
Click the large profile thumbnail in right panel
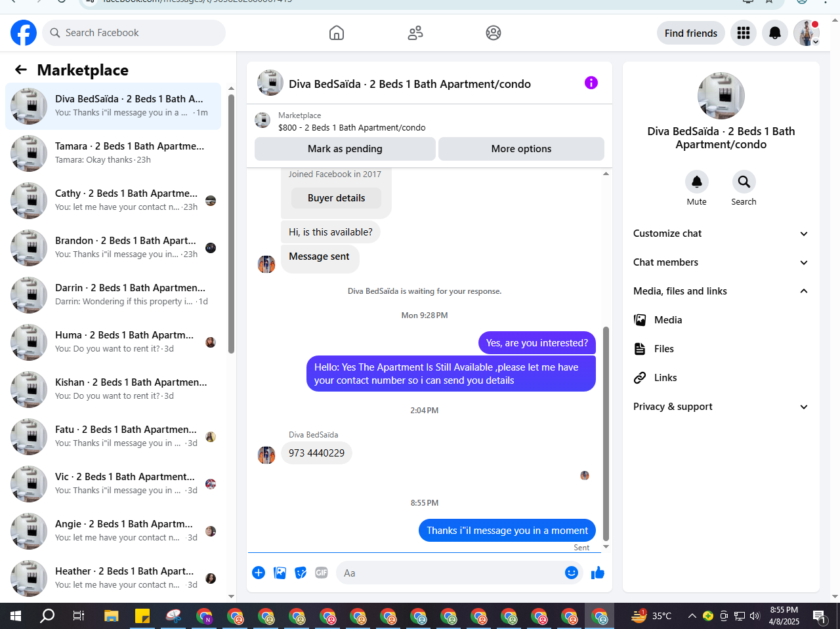tap(721, 96)
